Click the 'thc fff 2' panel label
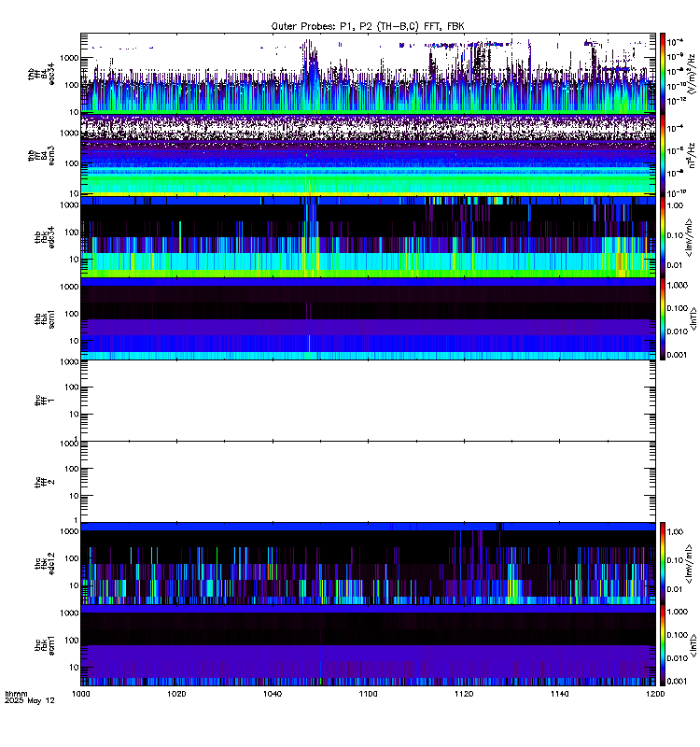The height and width of the screenshot is (747, 700). coord(45,482)
